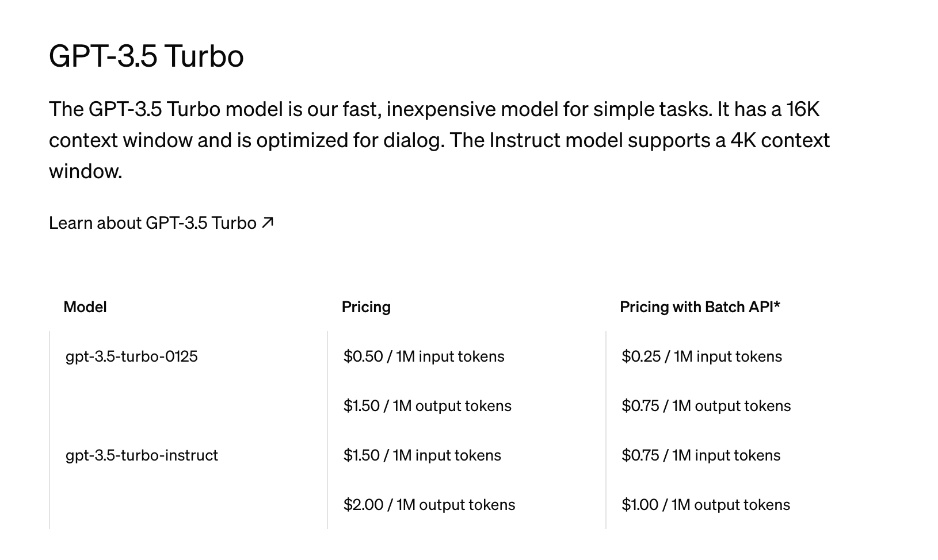
Task: Select the Pricing column header
Action: [366, 307]
